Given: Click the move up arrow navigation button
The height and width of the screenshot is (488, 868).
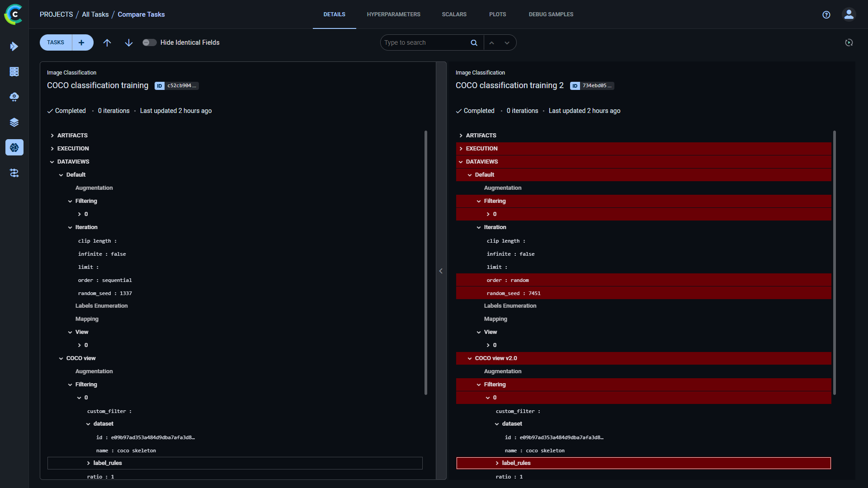Looking at the screenshot, I should (x=107, y=42).
